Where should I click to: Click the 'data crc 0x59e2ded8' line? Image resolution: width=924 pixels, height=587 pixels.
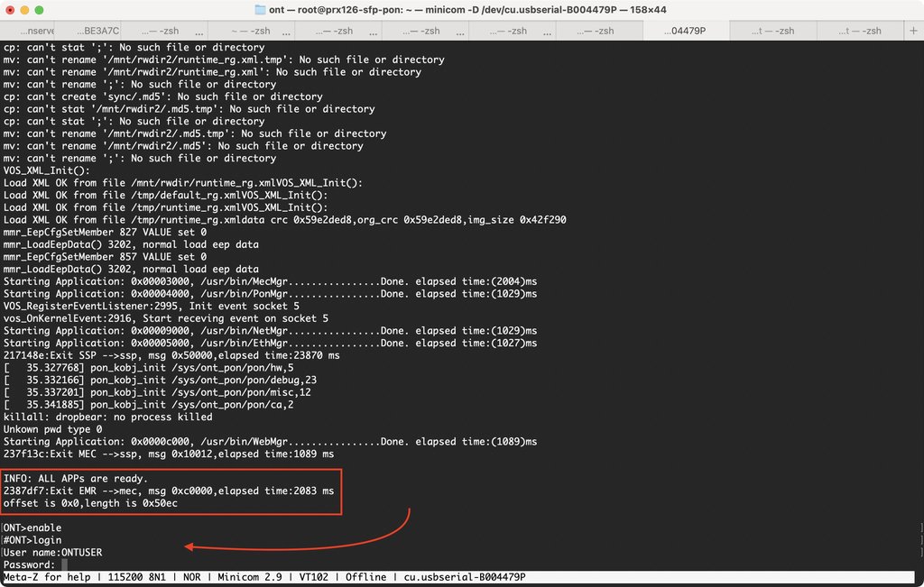pos(284,220)
